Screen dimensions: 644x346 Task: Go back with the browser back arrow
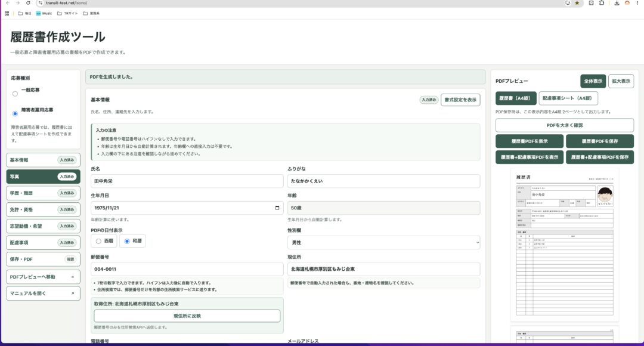8,3
